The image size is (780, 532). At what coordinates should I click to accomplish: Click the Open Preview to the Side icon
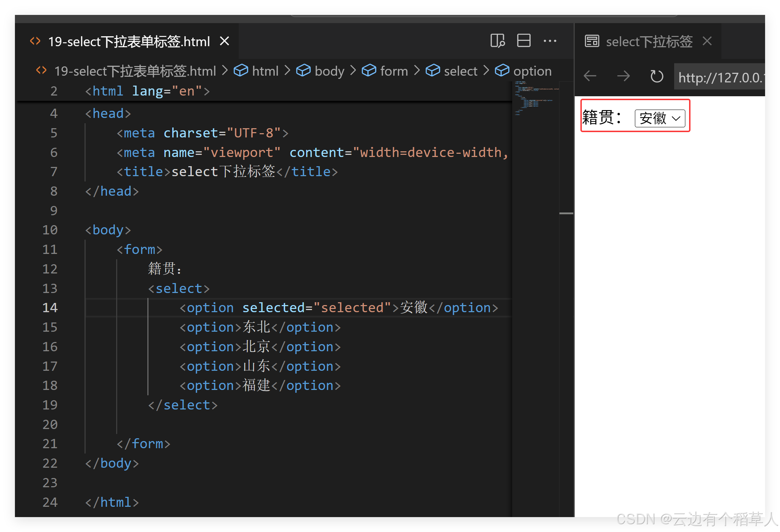tap(497, 41)
